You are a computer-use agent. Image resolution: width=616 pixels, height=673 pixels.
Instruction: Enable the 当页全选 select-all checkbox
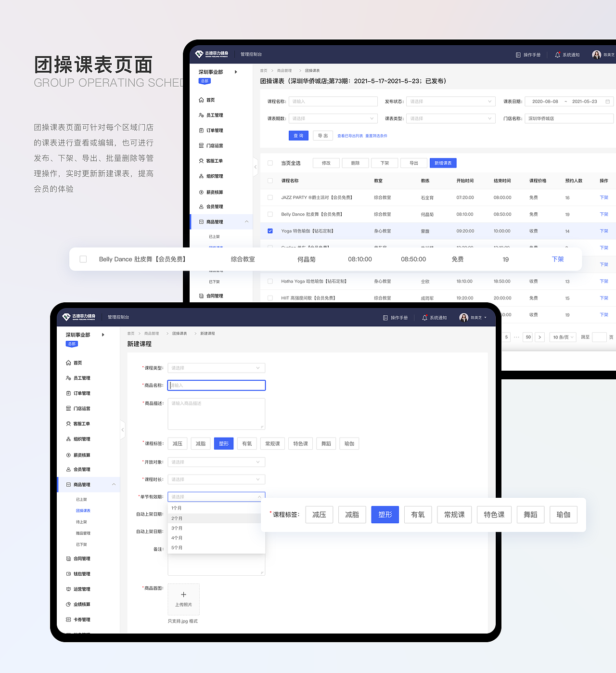pyautogui.click(x=270, y=163)
